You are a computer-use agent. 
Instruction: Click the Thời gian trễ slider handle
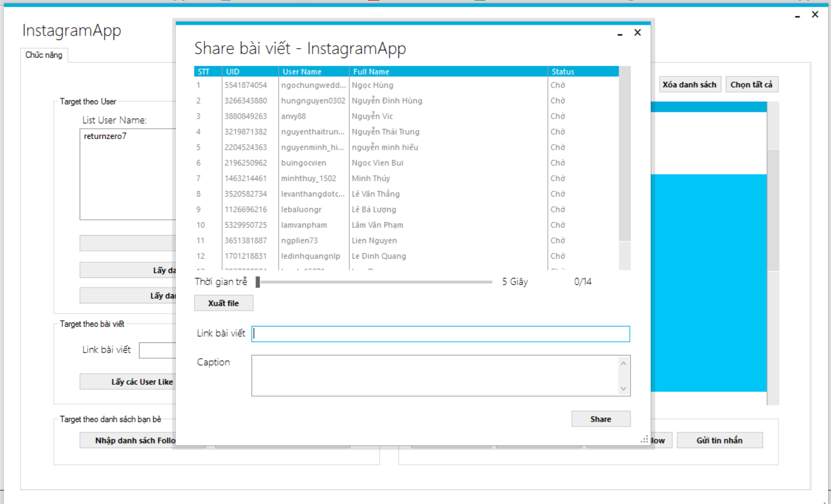(x=258, y=282)
